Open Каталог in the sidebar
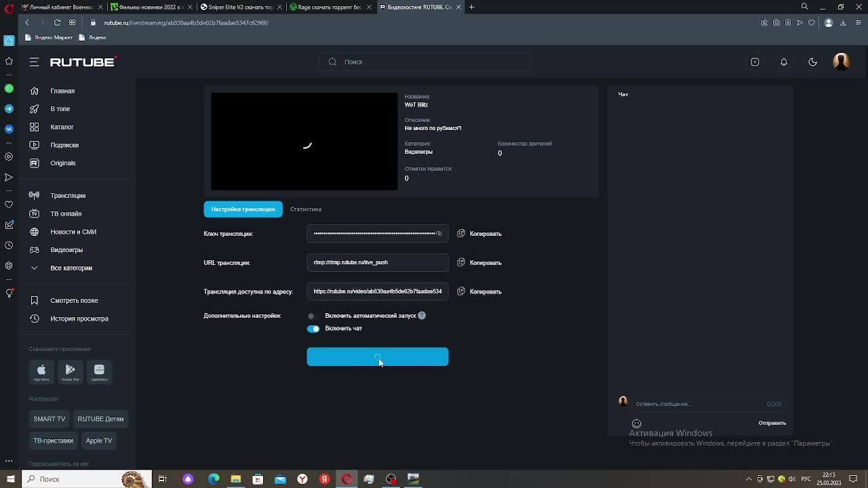This screenshot has width=868, height=488. point(62,127)
